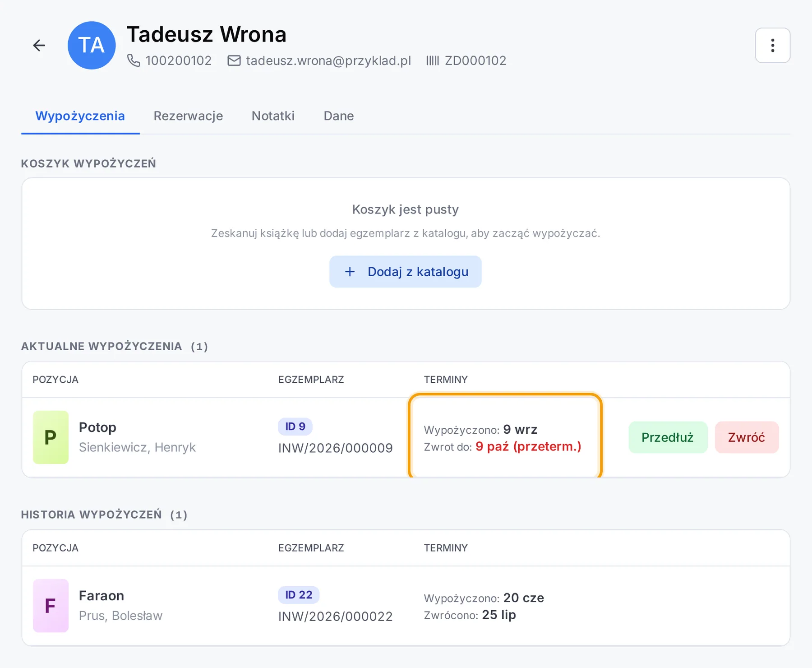Click the phone icon beside 100200102
This screenshot has width=812, height=668.
(x=134, y=60)
